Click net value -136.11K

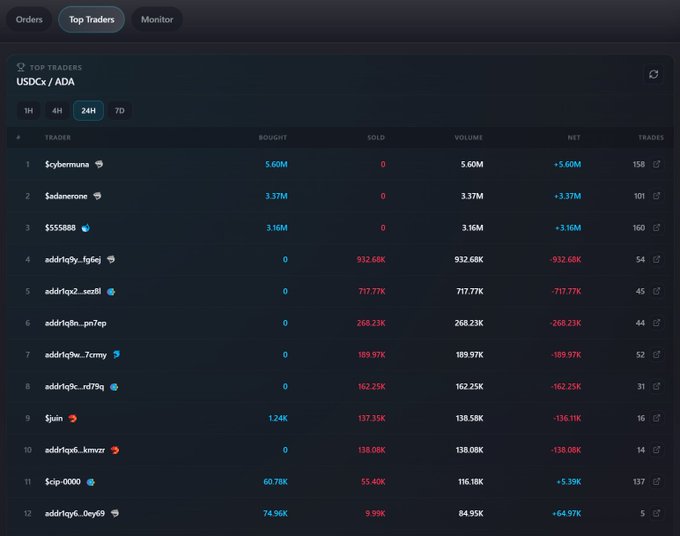point(567,418)
